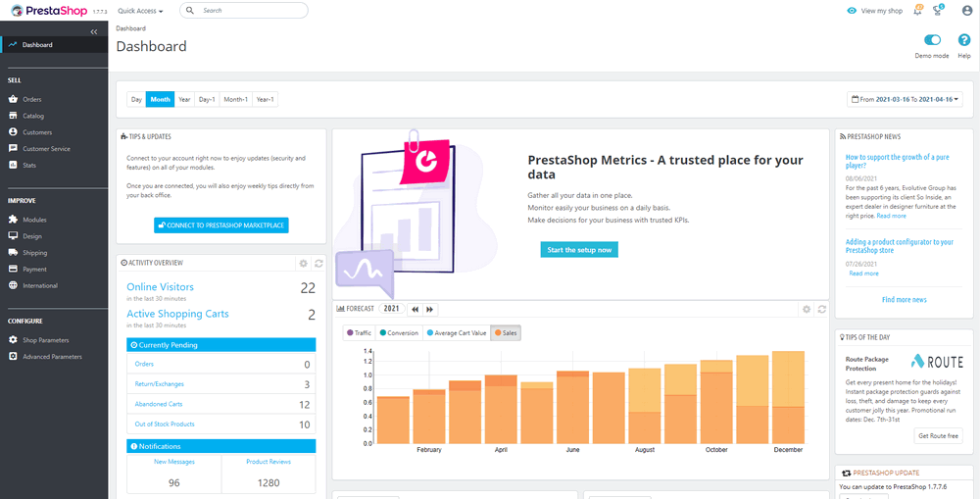This screenshot has width=980, height=499.
Task: Click Get Route free button
Action: coord(938,435)
